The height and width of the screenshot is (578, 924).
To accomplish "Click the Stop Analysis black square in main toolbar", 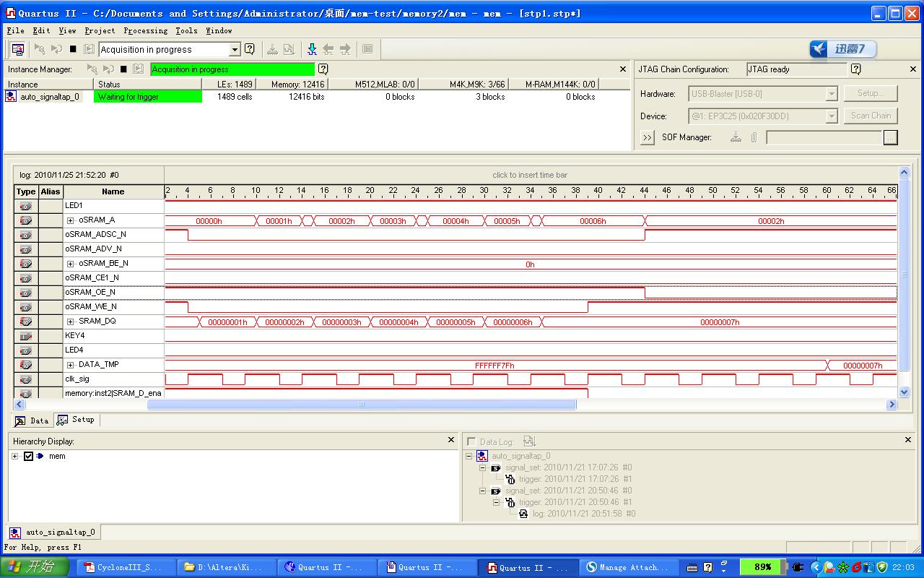I will pyautogui.click(x=73, y=49).
